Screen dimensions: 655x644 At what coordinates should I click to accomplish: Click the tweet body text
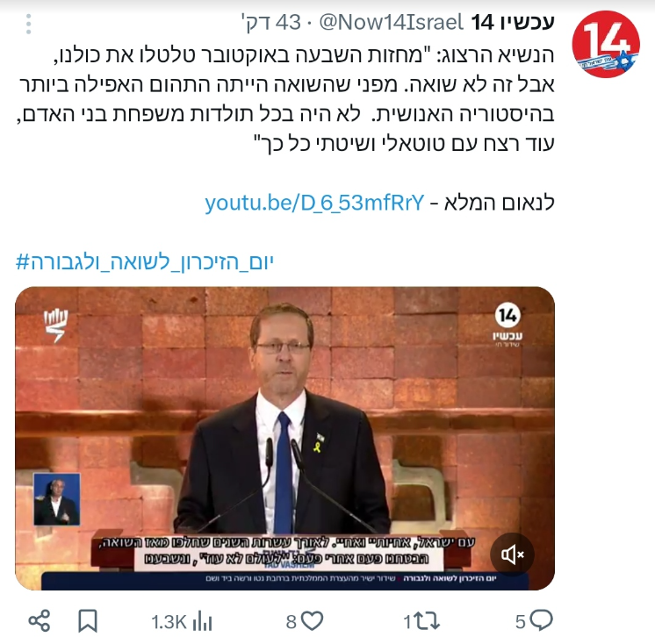pos(285,99)
